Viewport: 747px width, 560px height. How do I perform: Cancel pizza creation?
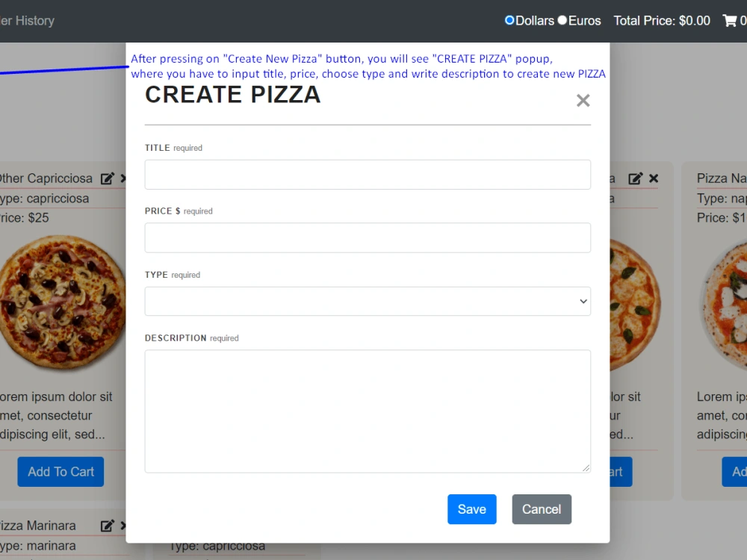click(x=542, y=509)
